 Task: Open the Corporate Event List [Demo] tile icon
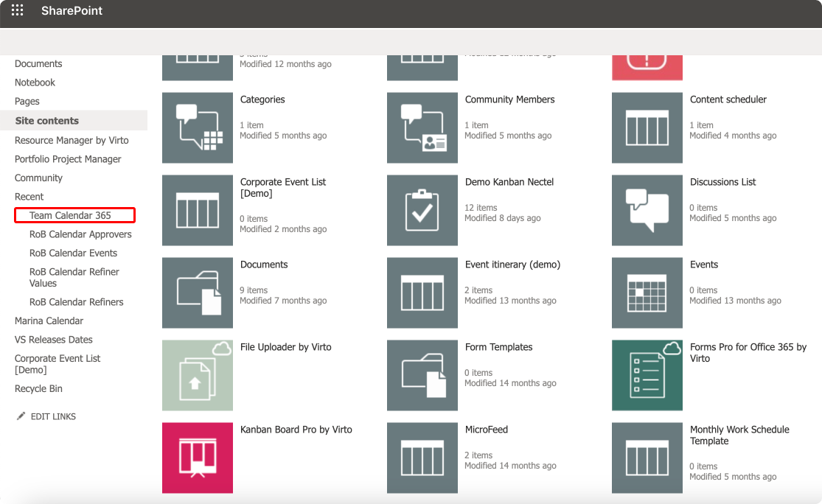pyautogui.click(x=198, y=210)
